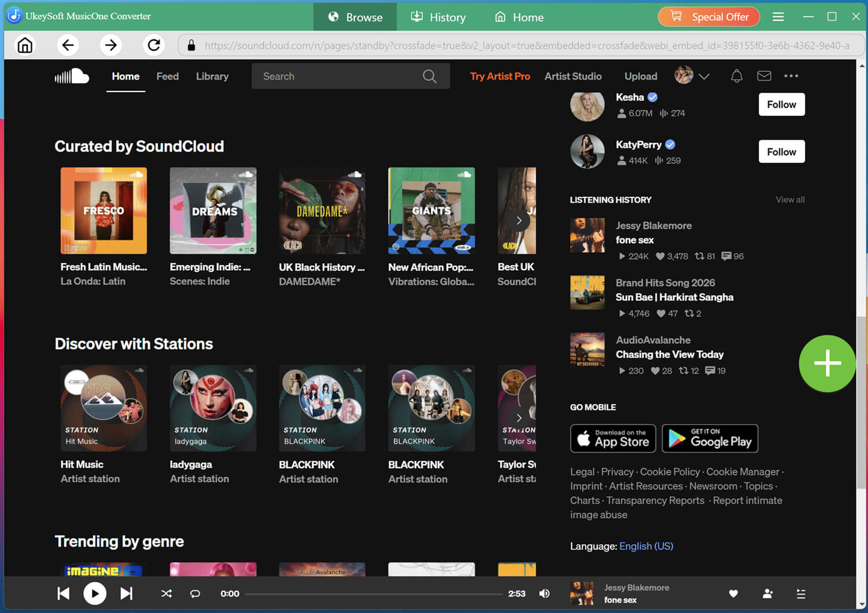This screenshot has width=868, height=613.
Task: Toggle shuffle in the player bar
Action: pyautogui.click(x=167, y=593)
